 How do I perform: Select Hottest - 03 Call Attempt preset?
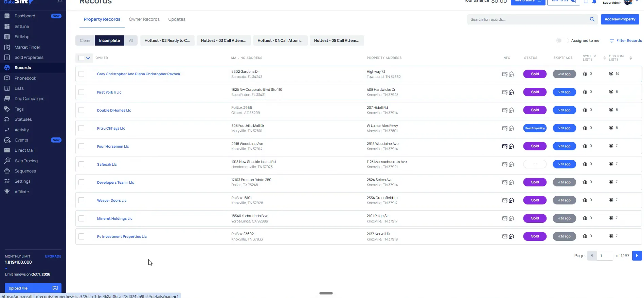click(x=223, y=40)
